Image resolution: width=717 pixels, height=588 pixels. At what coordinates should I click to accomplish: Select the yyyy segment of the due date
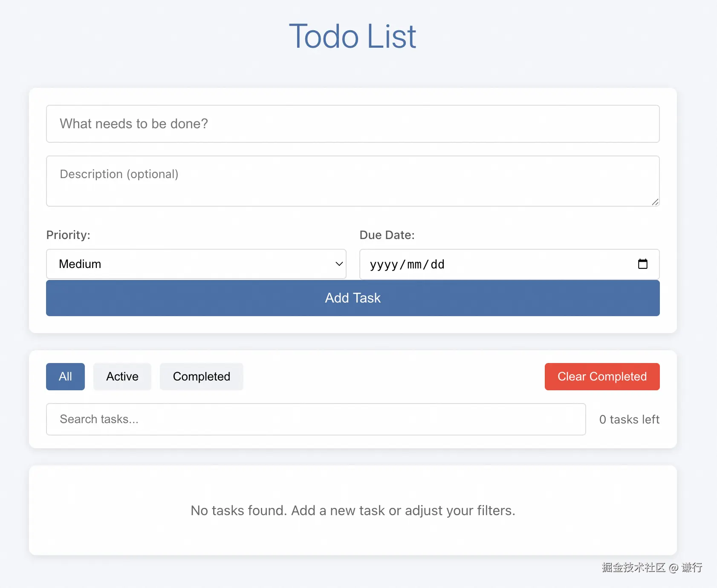coord(384,265)
